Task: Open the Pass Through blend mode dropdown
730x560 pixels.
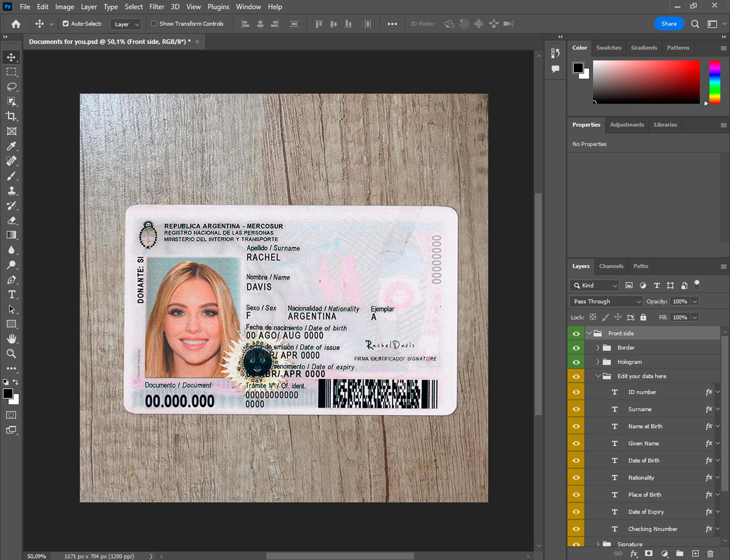Action: pyautogui.click(x=606, y=302)
